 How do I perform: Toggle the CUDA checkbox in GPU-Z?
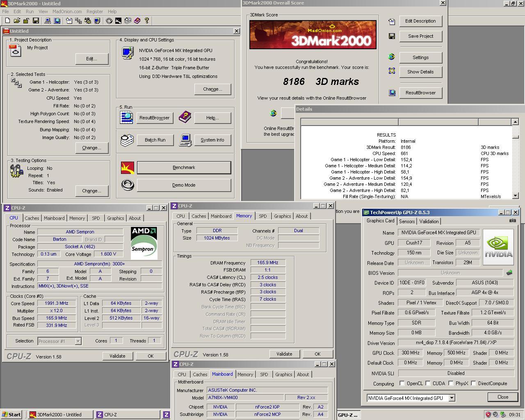point(428,383)
